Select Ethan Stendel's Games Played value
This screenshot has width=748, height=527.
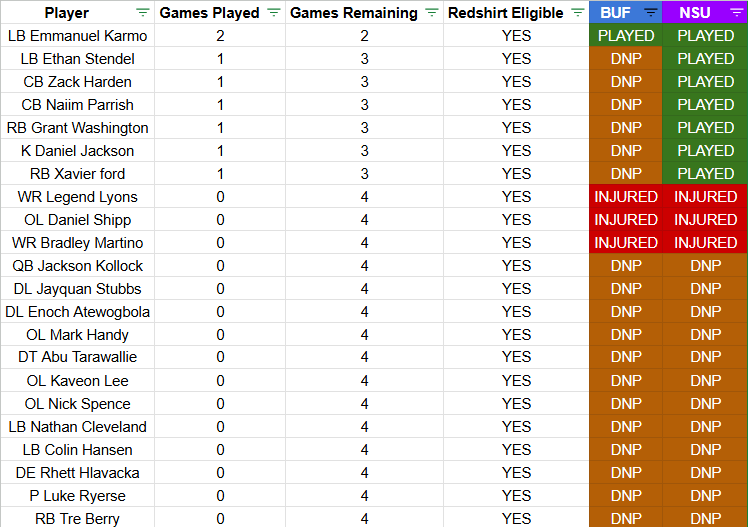tap(220, 59)
